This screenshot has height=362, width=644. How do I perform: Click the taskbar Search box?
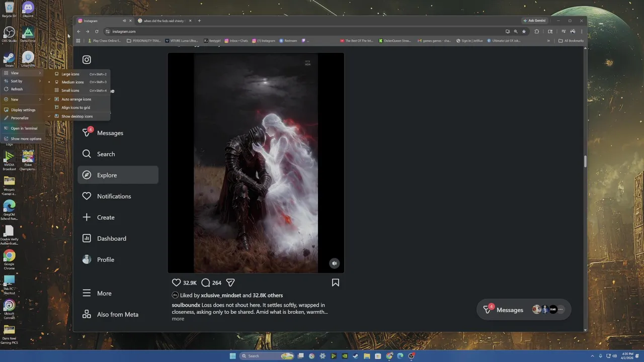click(x=267, y=356)
